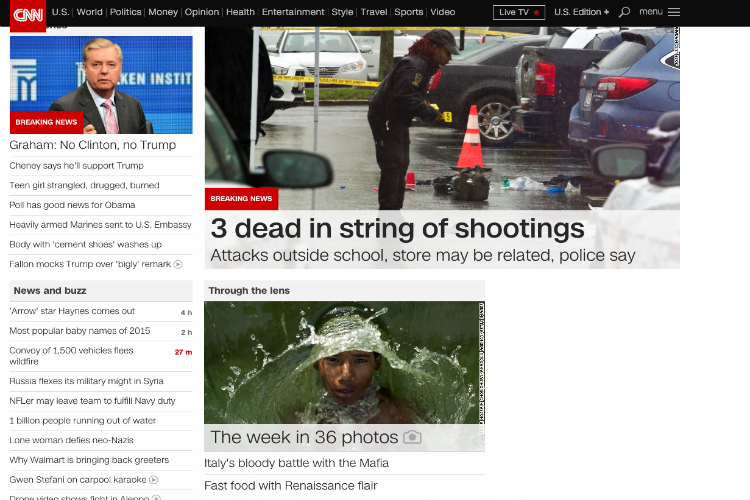Image resolution: width=750 pixels, height=500 pixels.
Task: Open 'Attacks outside school, store may be related'
Action: [423, 256]
